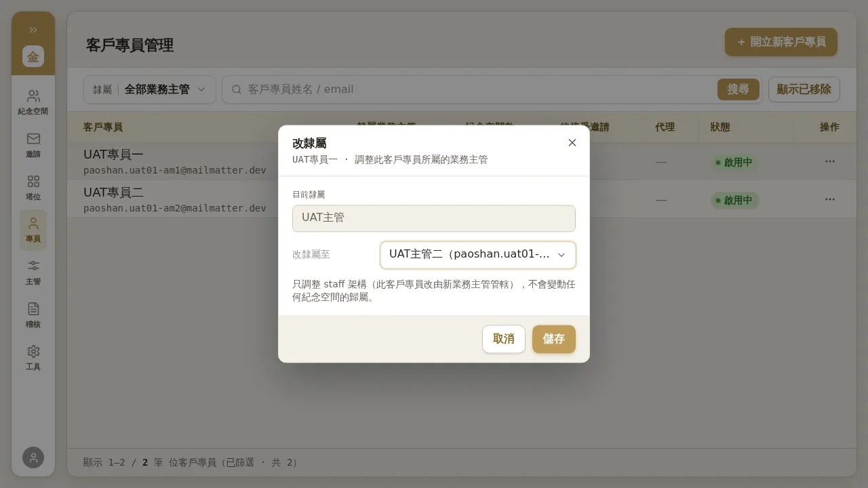868x488 pixels.
Task: Open 紀念空間 in the sidebar
Action: point(33,102)
